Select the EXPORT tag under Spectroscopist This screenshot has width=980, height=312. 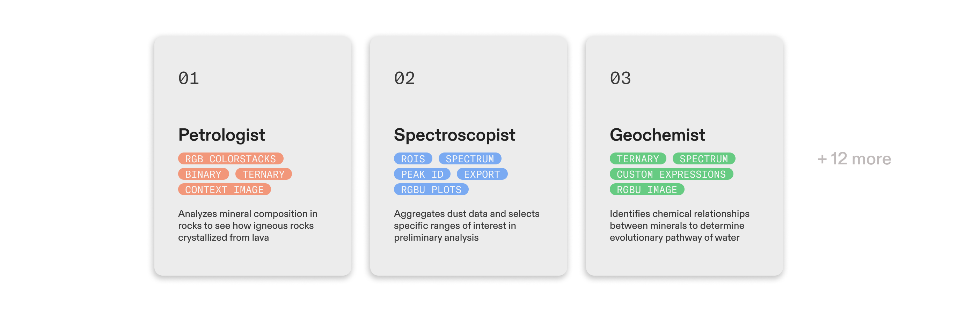point(482,174)
